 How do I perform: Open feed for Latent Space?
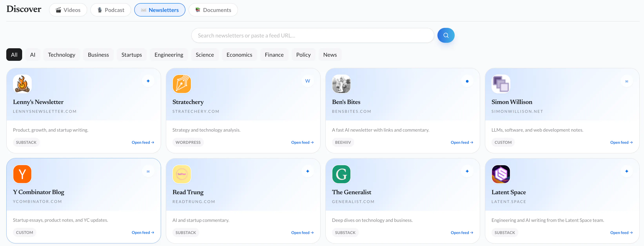pos(621,232)
